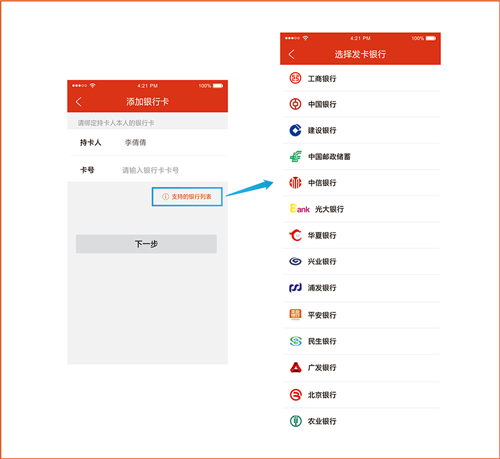500x459 pixels.
Task: Click the 添加银行卡 screen title
Action: (x=147, y=102)
